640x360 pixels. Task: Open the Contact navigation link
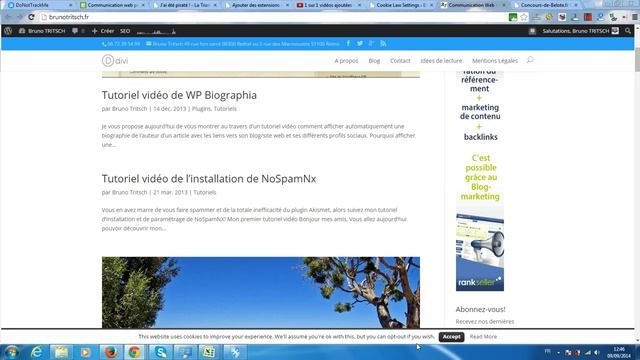point(400,60)
